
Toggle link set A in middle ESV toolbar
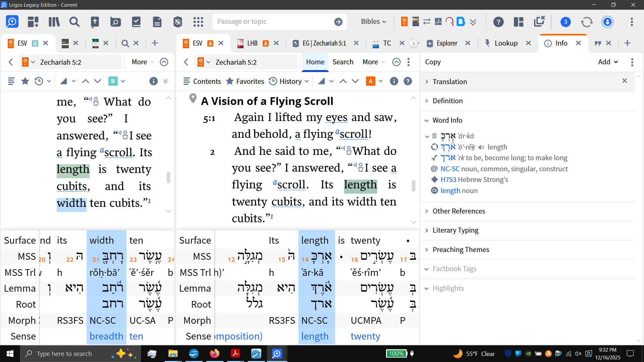[x=371, y=81]
